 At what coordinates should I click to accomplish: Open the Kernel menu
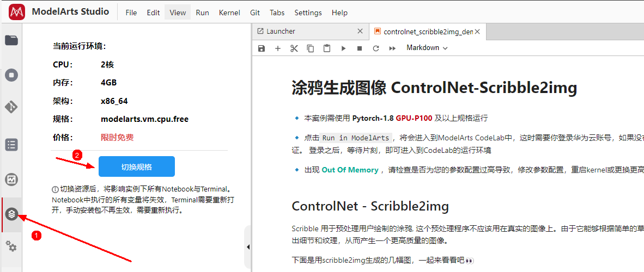[x=229, y=13]
